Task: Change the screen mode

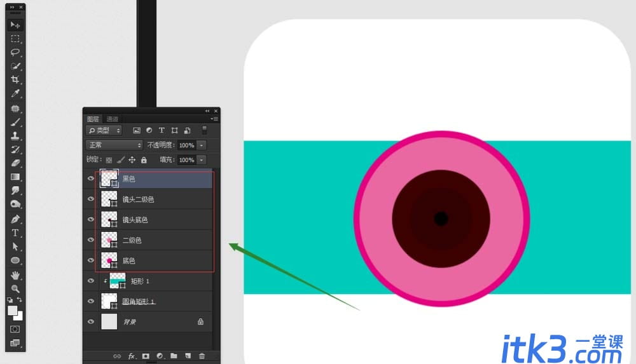Action: point(15,343)
